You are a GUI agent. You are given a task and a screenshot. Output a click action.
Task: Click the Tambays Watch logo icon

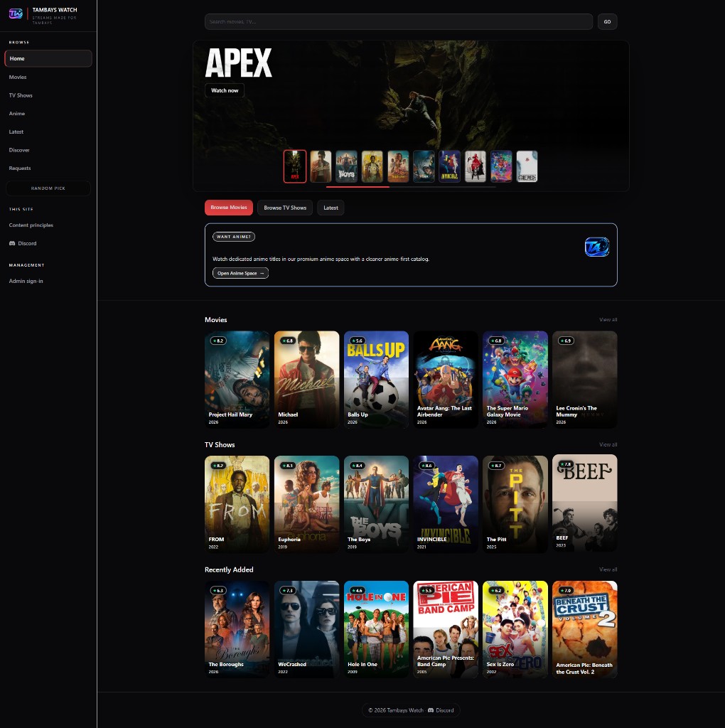point(16,14)
